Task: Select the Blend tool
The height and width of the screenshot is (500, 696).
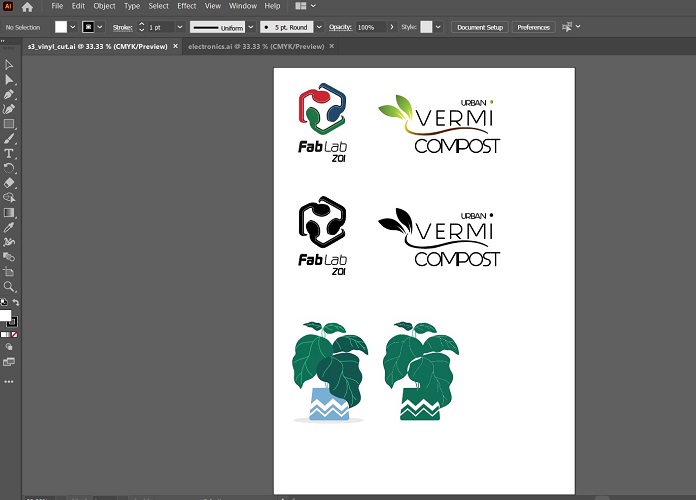Action: tap(8, 257)
